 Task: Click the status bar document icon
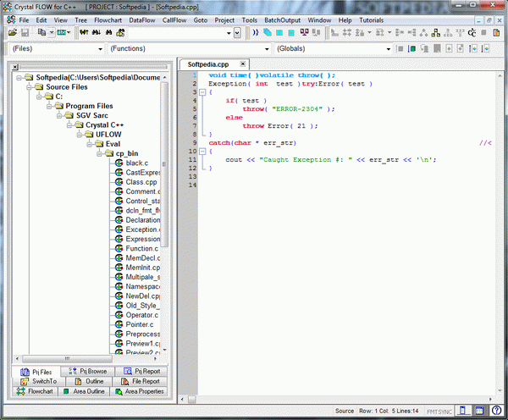point(463,411)
